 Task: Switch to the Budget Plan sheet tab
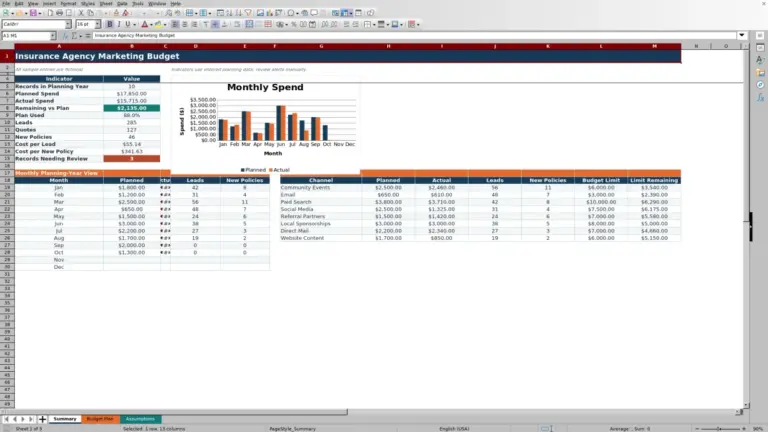[100, 419]
